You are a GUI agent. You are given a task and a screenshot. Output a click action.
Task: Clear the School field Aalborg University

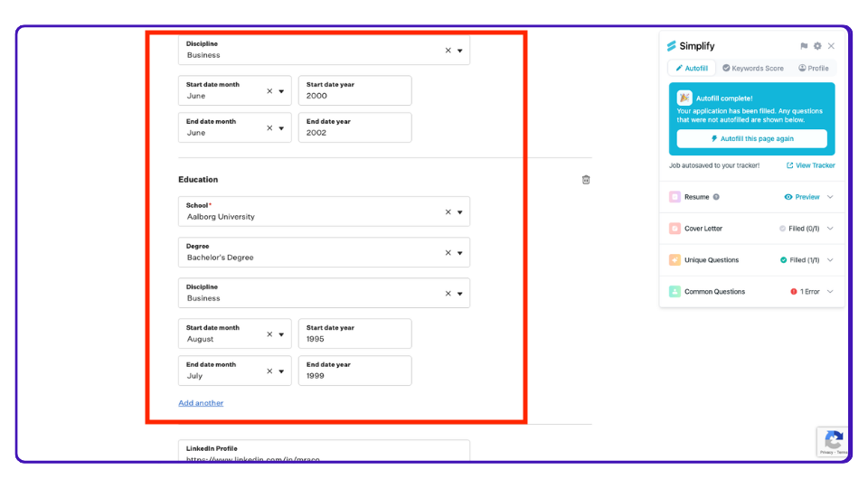[448, 211]
